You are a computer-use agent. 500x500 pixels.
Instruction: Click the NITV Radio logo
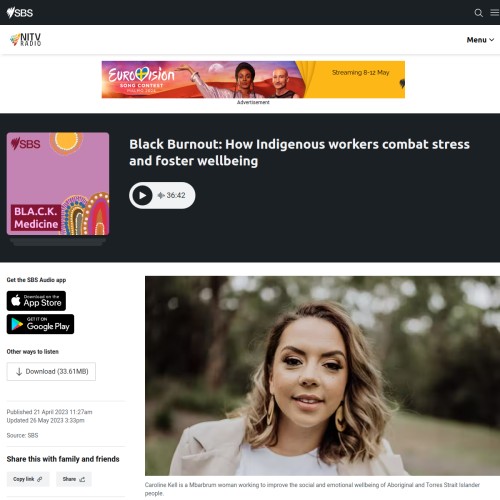(26, 40)
